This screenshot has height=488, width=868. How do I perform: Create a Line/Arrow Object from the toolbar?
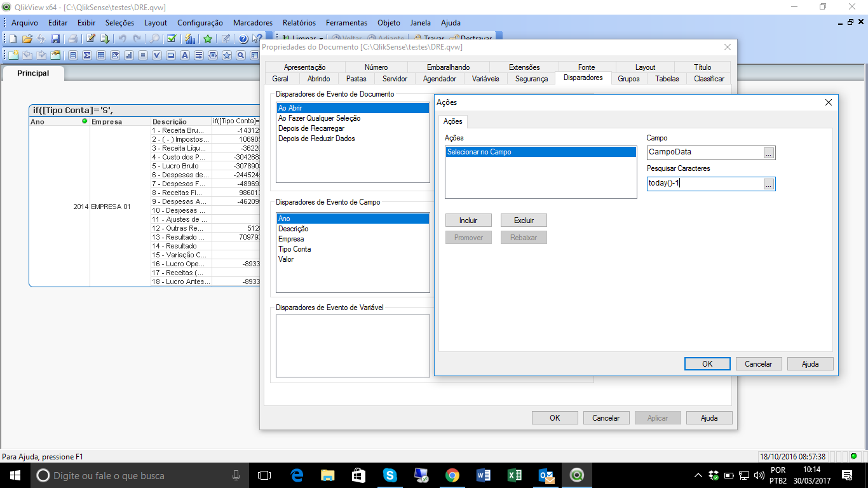(199, 55)
